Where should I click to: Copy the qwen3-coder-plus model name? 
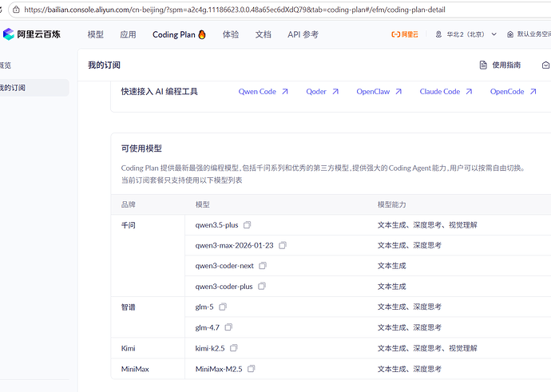[x=262, y=287]
